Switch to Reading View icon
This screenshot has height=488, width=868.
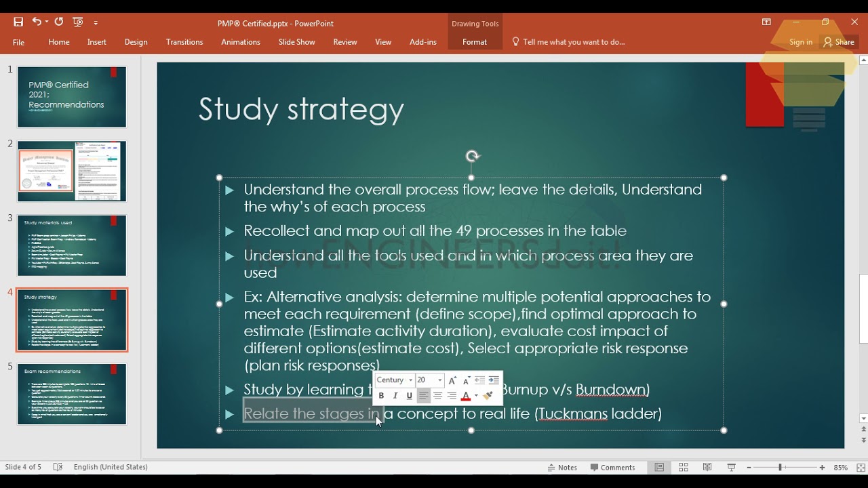coord(707,468)
